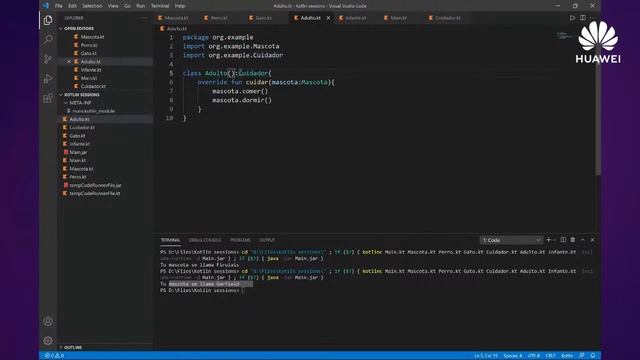Open the Source Control view icon

coord(48,59)
